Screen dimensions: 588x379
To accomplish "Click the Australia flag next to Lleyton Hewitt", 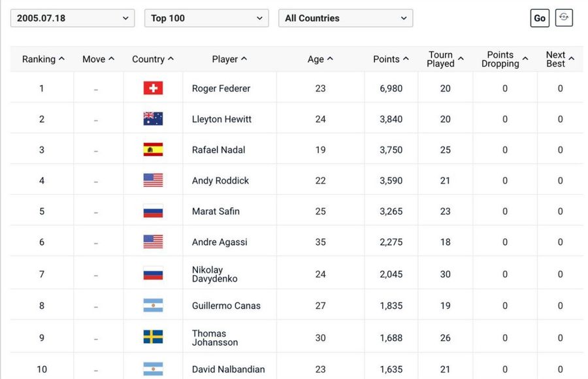I will pyautogui.click(x=153, y=119).
